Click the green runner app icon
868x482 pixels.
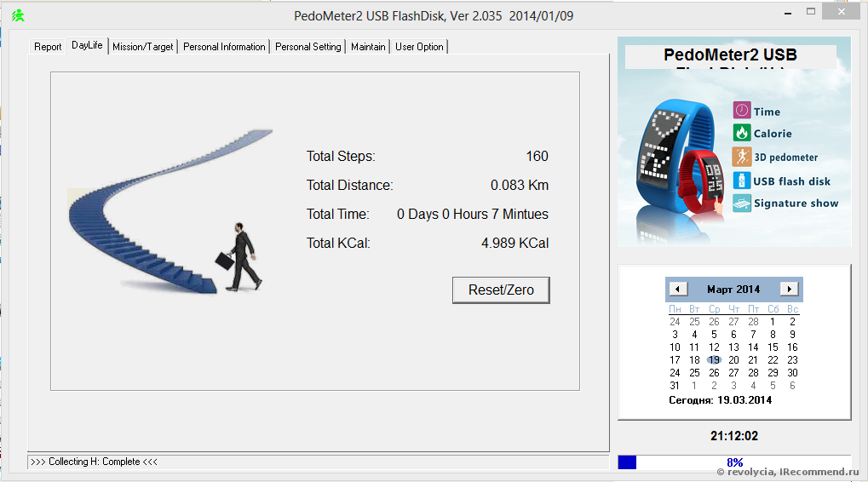coord(18,15)
